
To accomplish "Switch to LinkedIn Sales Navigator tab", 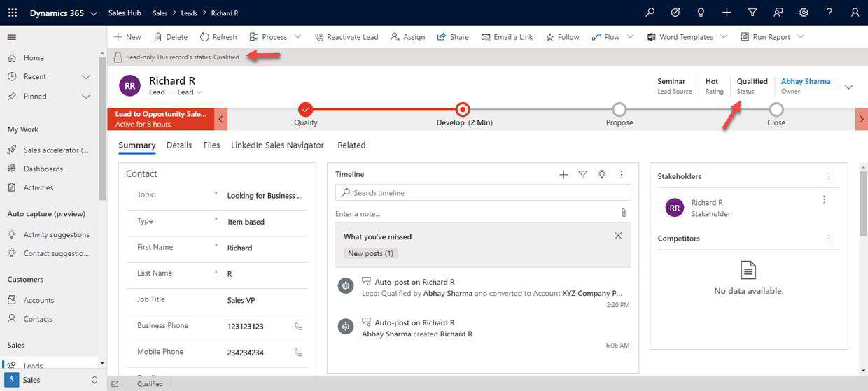I will (x=277, y=145).
